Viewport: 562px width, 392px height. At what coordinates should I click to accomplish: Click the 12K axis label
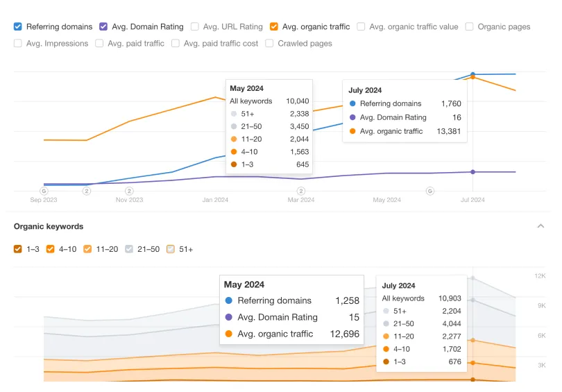click(540, 276)
